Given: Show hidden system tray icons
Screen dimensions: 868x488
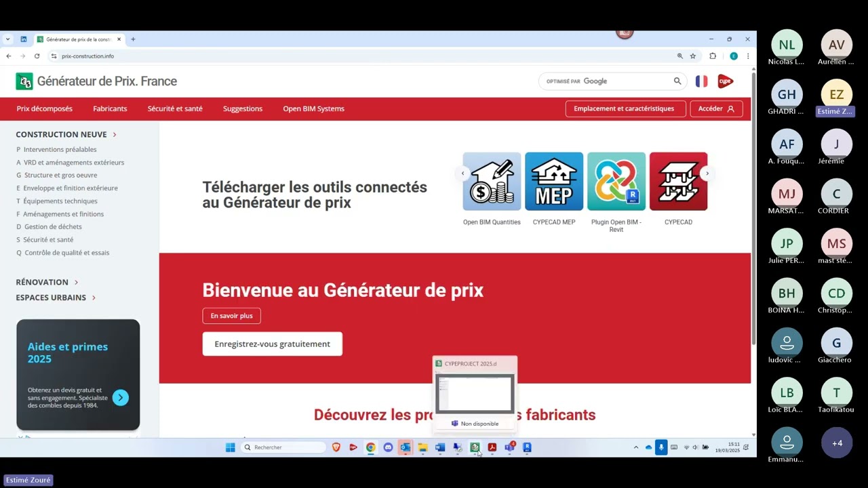Looking at the screenshot, I should click(x=635, y=447).
